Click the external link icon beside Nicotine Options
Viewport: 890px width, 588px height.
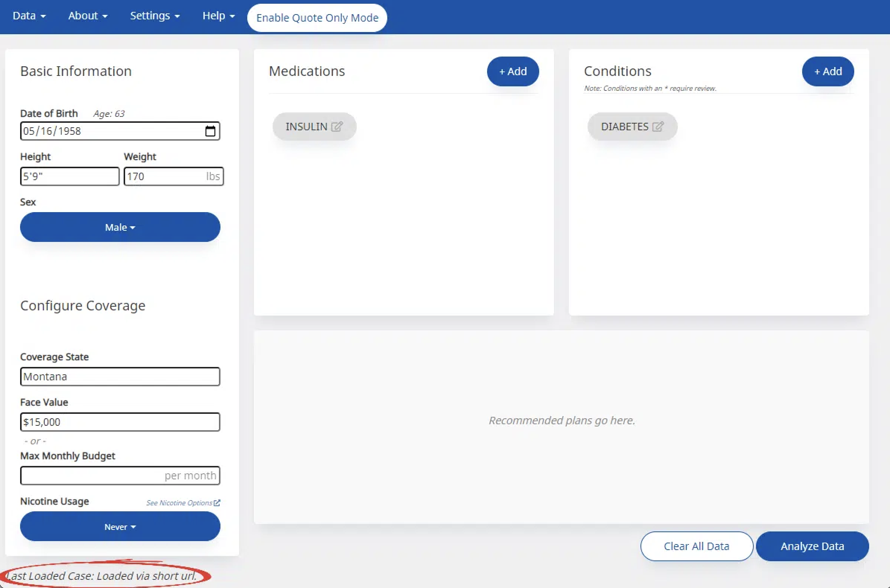click(217, 503)
